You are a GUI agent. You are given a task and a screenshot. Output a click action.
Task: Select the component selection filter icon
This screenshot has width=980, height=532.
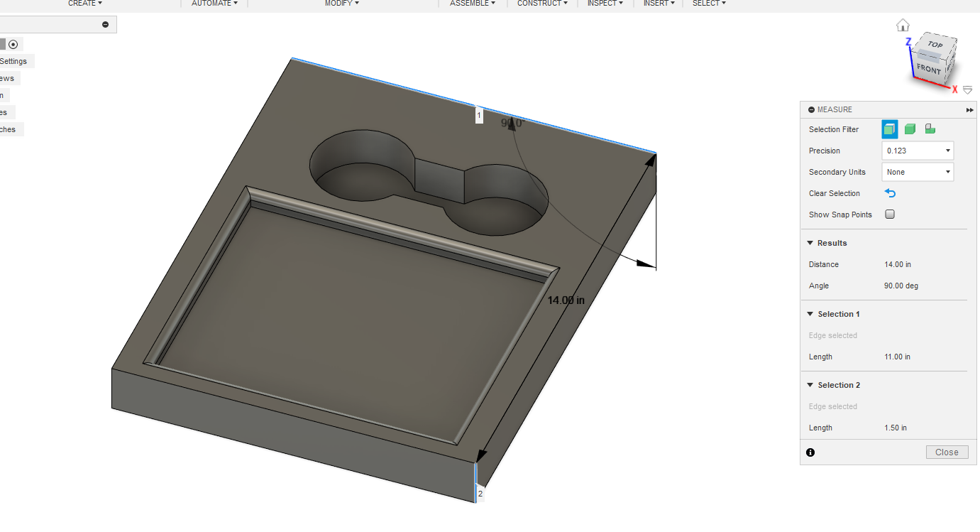930,129
